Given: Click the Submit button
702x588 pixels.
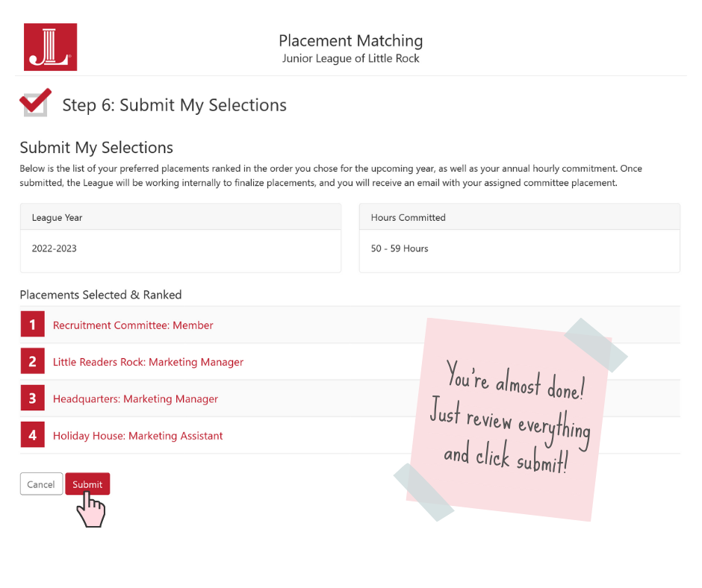Looking at the screenshot, I should click(87, 484).
